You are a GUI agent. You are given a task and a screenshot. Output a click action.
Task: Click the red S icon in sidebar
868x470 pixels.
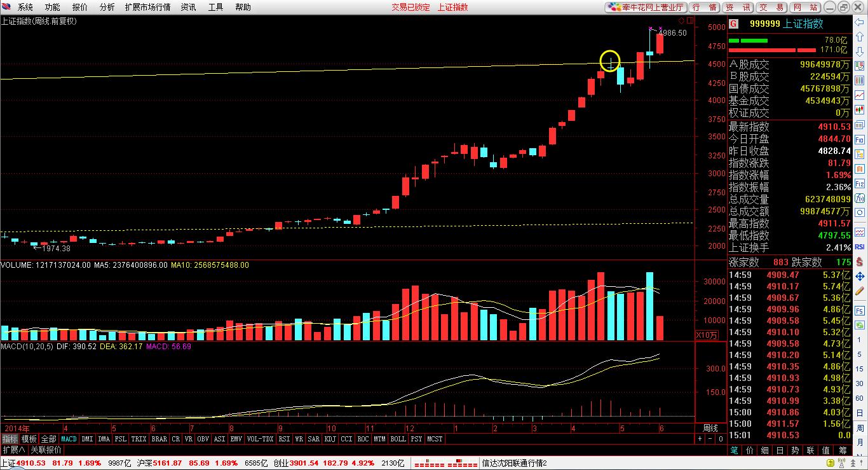click(x=860, y=262)
